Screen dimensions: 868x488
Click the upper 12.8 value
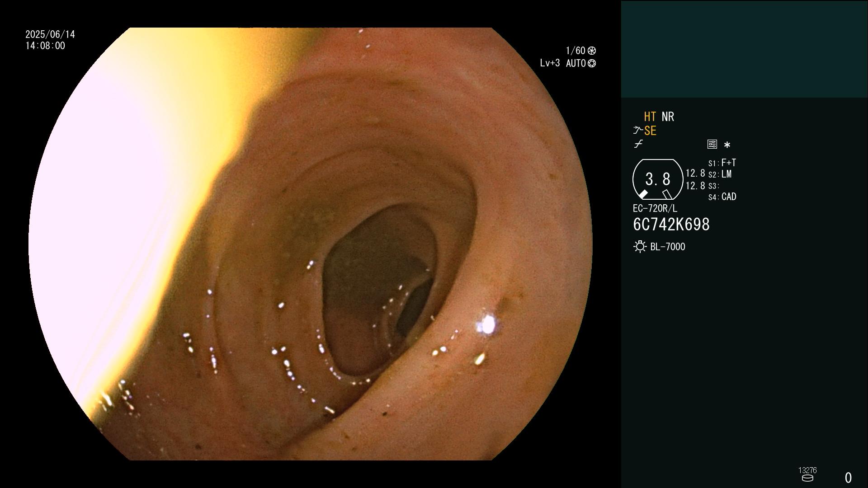point(695,174)
